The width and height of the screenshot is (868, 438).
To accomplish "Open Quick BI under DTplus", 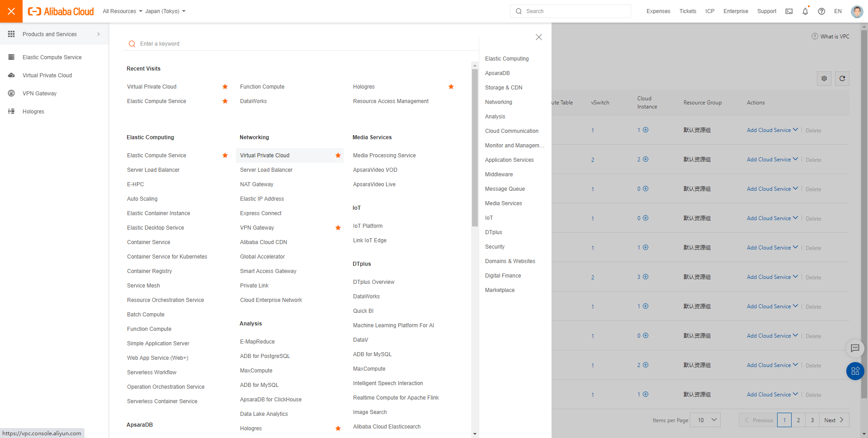I will click(363, 311).
